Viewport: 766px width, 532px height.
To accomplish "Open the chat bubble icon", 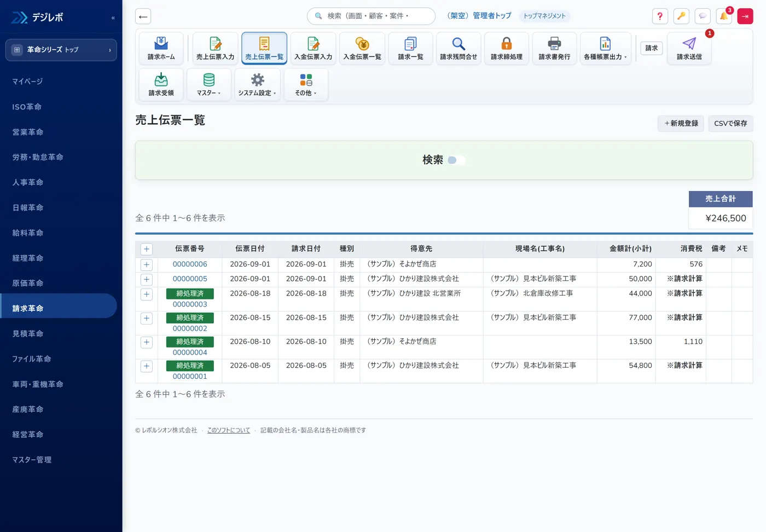I will click(x=703, y=16).
